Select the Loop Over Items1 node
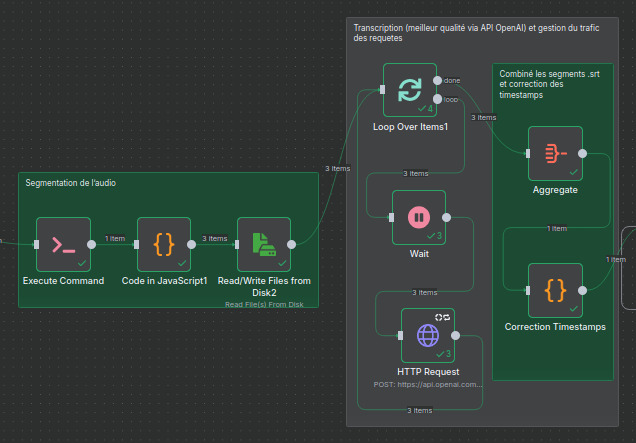The height and width of the screenshot is (443, 636). (x=410, y=90)
